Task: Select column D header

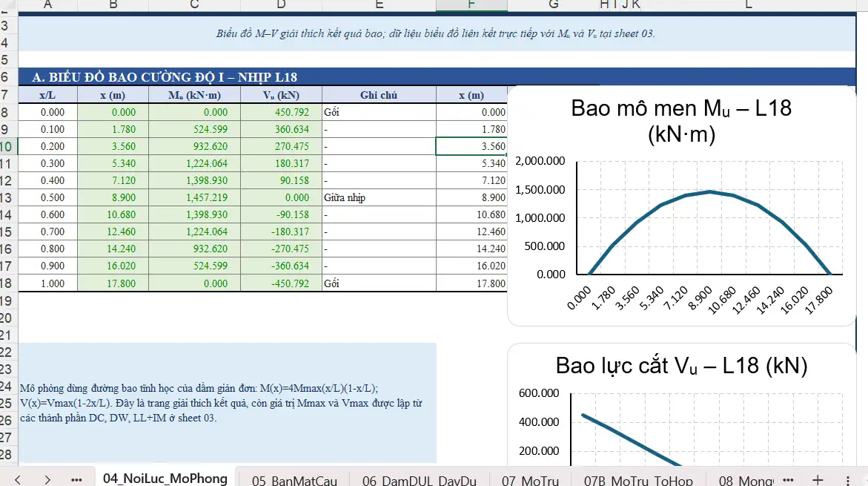Action: (281, 5)
